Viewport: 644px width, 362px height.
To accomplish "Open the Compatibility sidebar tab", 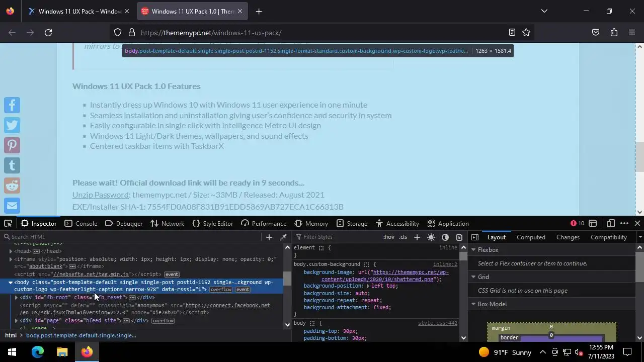I will pyautogui.click(x=608, y=237).
